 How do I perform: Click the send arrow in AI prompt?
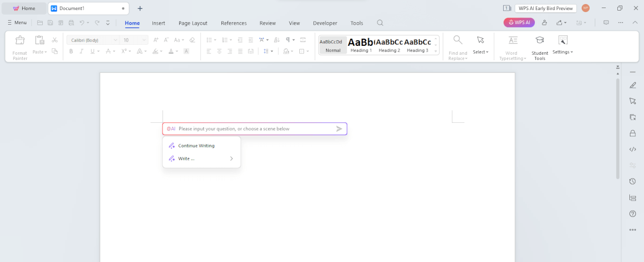pyautogui.click(x=339, y=129)
